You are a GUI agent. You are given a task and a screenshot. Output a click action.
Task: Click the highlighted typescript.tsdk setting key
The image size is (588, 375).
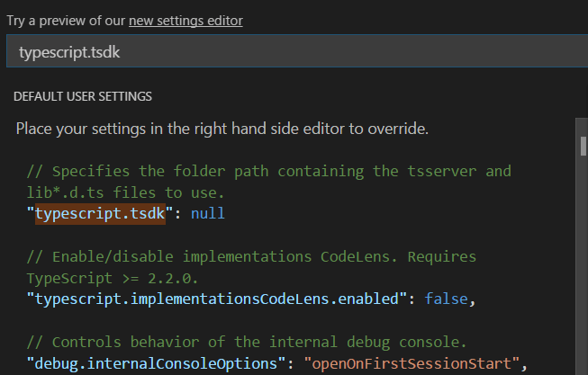(100, 213)
